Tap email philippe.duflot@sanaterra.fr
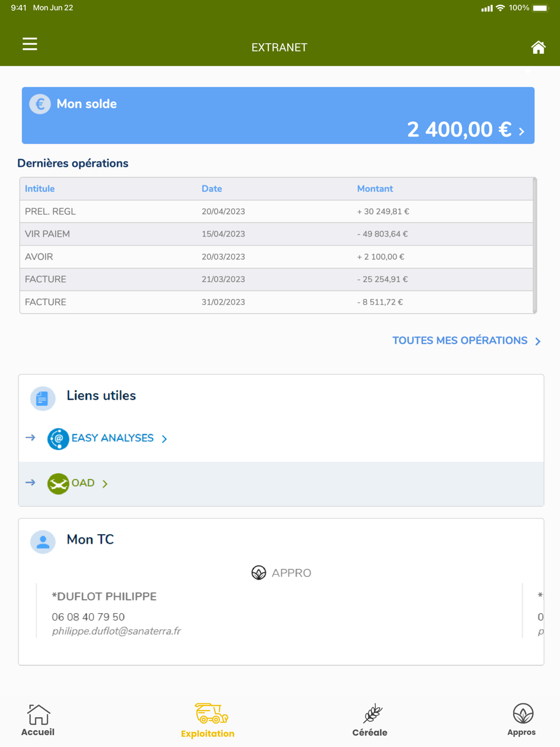Screen dimensions: 560x747 [x=116, y=631]
